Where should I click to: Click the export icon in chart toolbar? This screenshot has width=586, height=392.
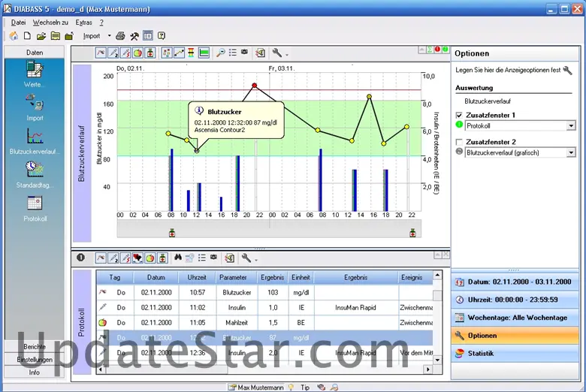(261, 53)
